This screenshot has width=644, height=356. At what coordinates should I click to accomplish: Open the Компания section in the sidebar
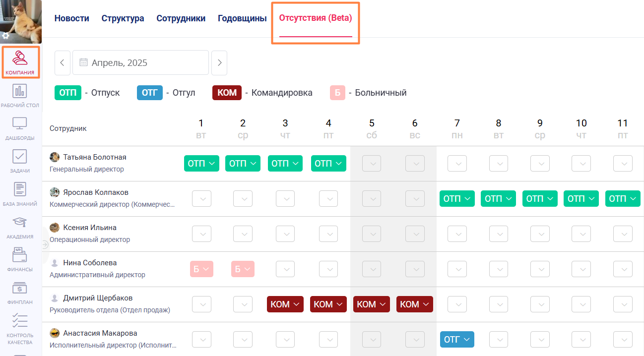pyautogui.click(x=20, y=61)
